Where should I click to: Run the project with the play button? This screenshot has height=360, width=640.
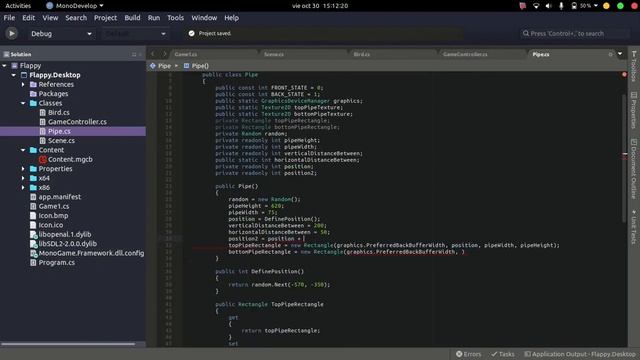point(11,33)
